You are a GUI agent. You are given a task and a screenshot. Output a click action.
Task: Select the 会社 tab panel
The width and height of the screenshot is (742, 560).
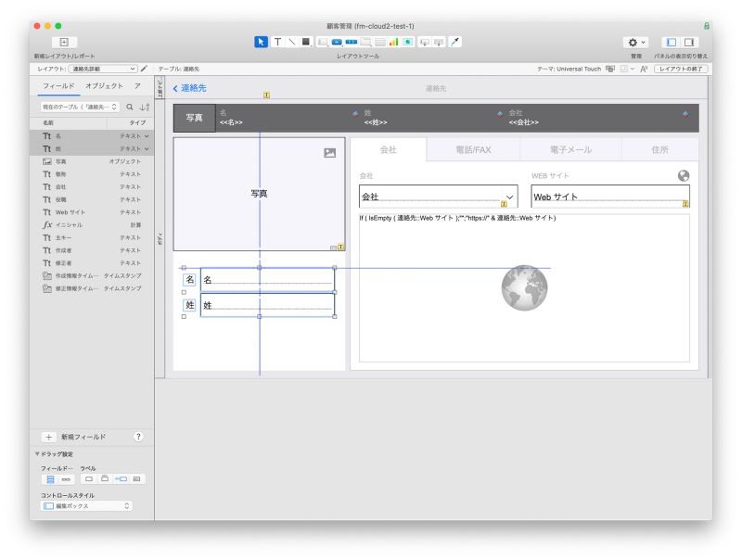(388, 149)
